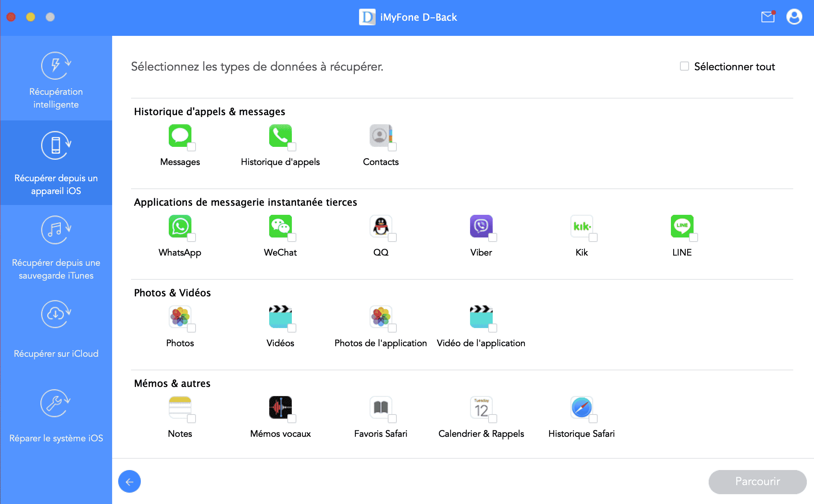The height and width of the screenshot is (504, 814).
Task: Click the Favoris Safari label
Action: click(x=381, y=434)
